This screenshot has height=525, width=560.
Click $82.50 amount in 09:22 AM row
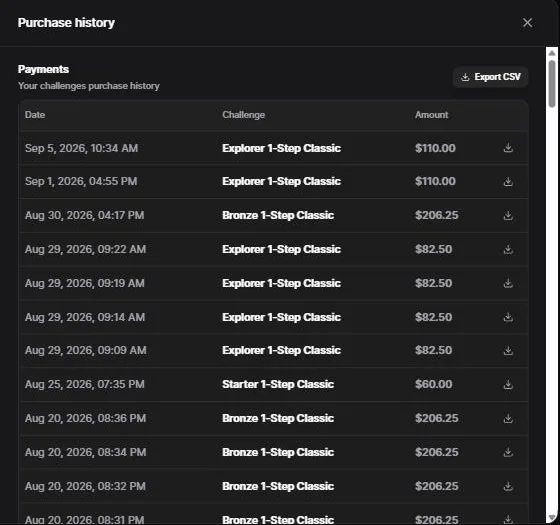pos(434,249)
